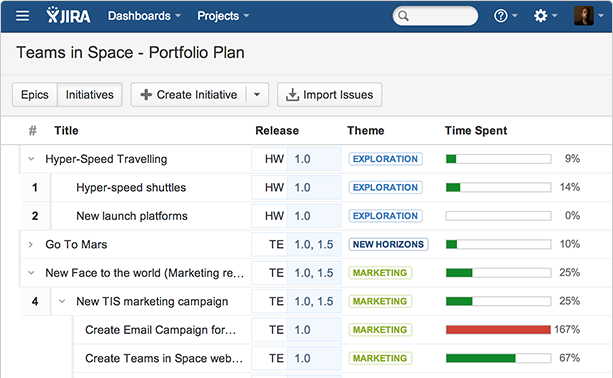
Task: Open the Go To Mars initiative title
Action: [x=76, y=245]
